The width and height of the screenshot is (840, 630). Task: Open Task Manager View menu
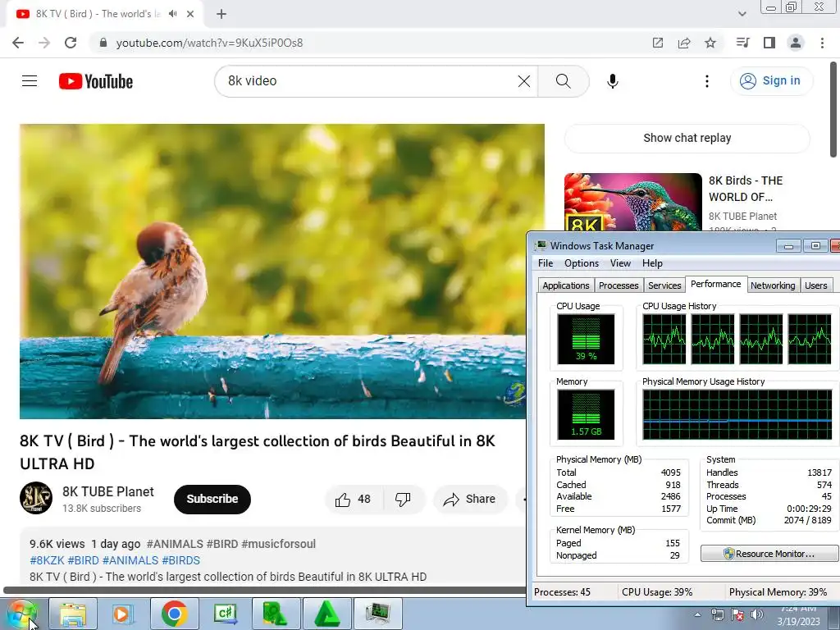tap(620, 263)
